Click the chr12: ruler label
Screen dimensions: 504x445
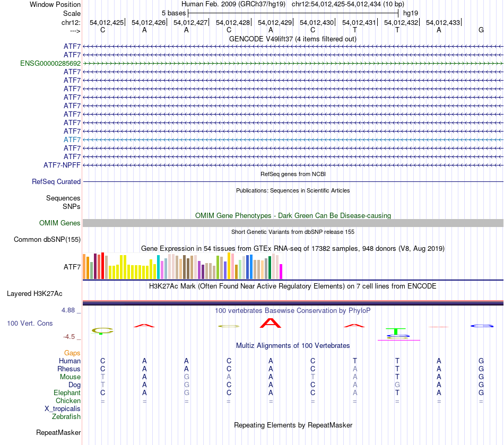coord(71,22)
